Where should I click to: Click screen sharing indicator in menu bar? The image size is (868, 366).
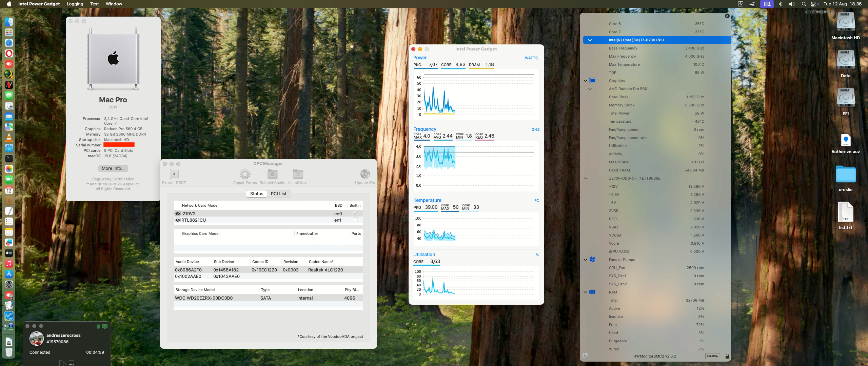pyautogui.click(x=767, y=4)
